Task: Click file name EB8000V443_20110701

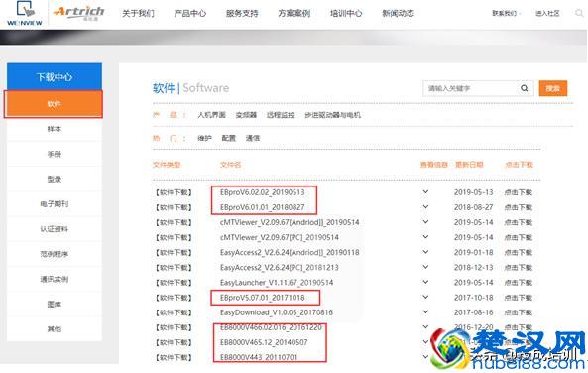Action: coord(259,357)
